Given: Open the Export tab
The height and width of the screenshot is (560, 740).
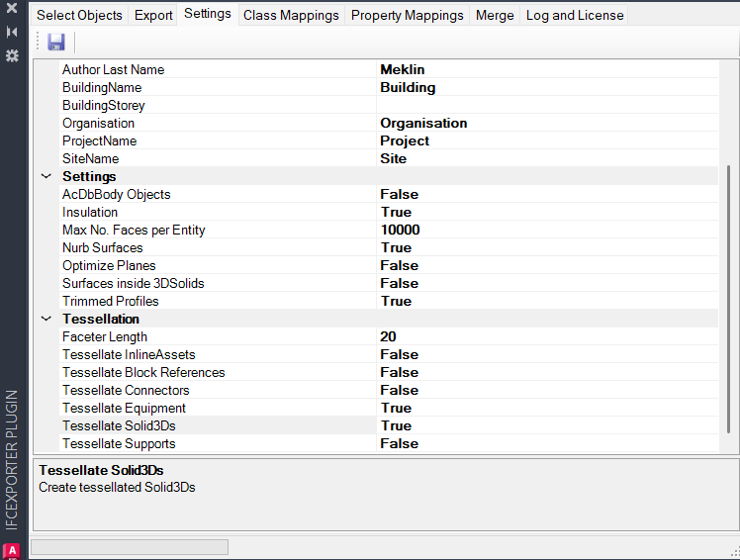Looking at the screenshot, I should point(153,15).
